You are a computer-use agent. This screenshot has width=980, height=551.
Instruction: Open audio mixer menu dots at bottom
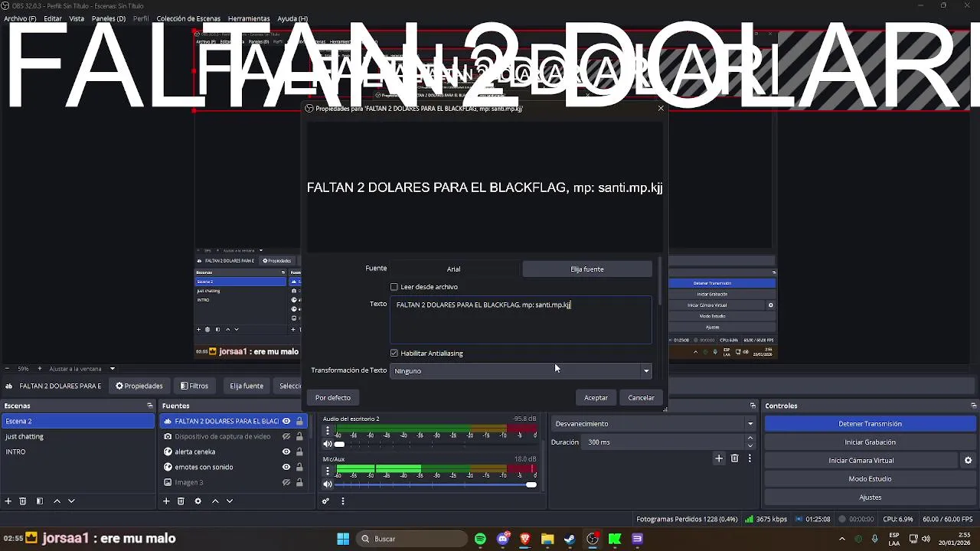[x=342, y=501]
